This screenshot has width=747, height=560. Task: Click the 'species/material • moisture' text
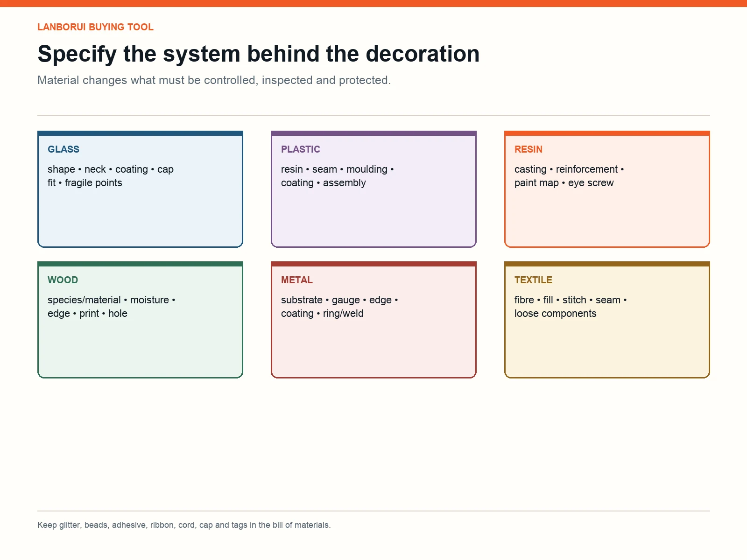(x=108, y=300)
